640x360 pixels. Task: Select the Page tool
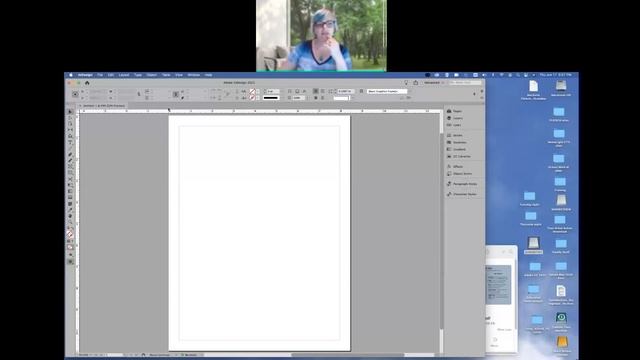(70, 124)
